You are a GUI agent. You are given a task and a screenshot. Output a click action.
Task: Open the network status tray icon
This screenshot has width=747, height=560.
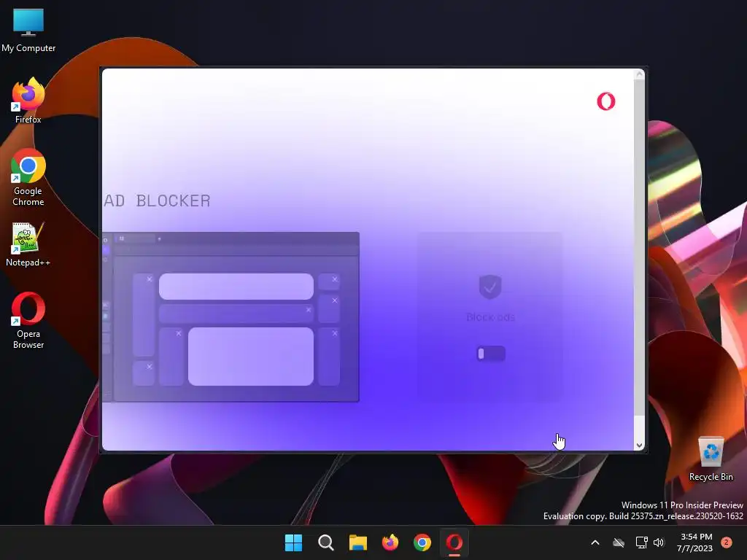[641, 542]
